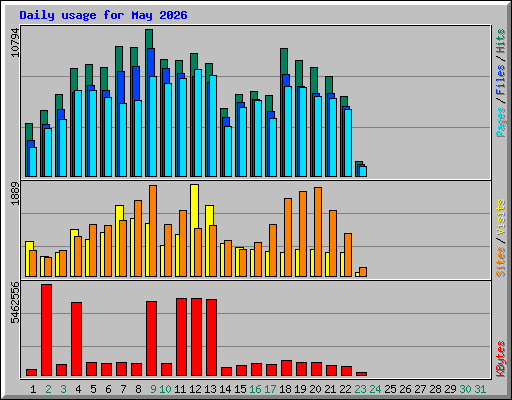512x400 pixels.
Task: Select the cyan pages bar for day 4
Action: pyautogui.click(x=78, y=133)
